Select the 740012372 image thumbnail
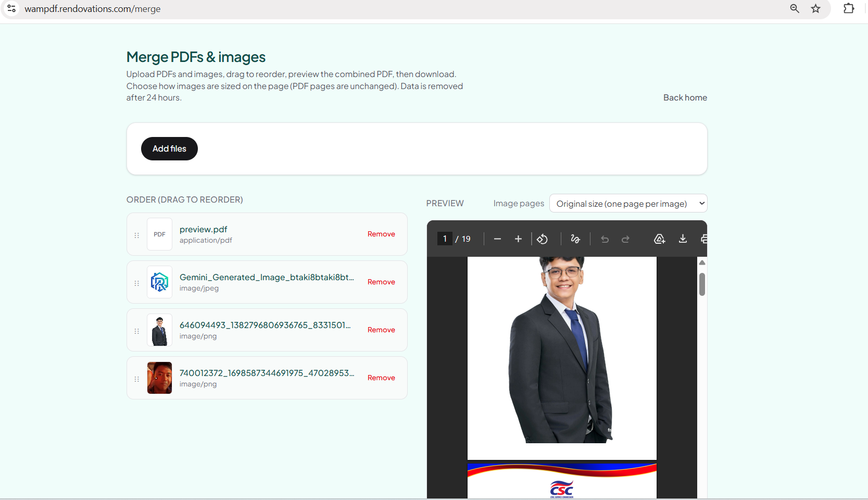Image resolution: width=868 pixels, height=500 pixels. click(159, 378)
